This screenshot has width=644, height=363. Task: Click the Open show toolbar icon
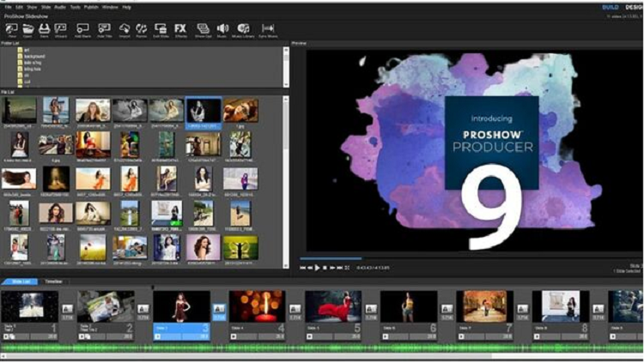27,30
